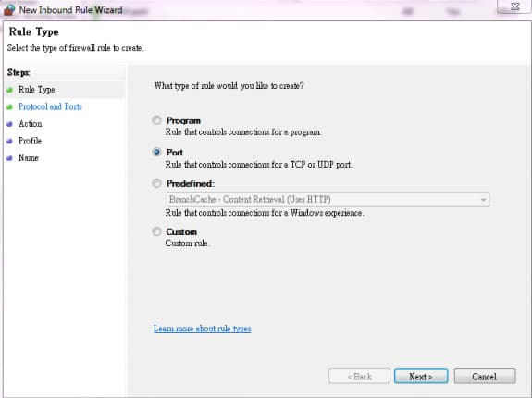
Task: Go to Protocol and Ports step
Action: point(50,106)
